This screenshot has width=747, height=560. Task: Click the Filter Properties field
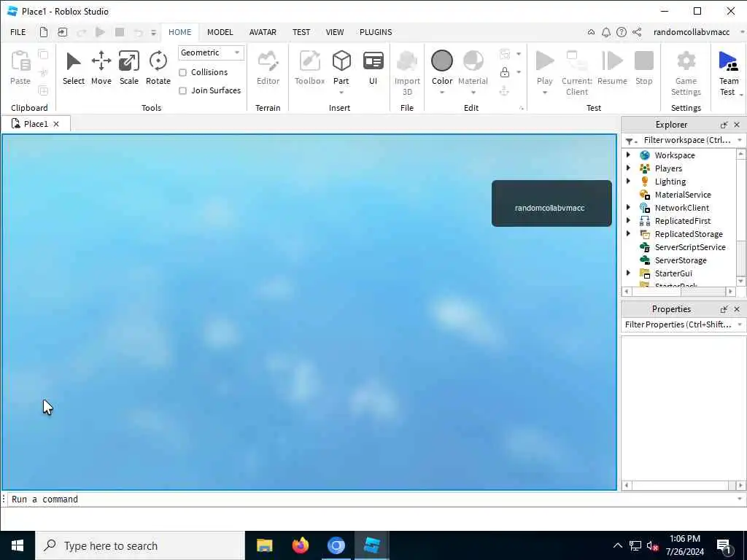pos(678,324)
